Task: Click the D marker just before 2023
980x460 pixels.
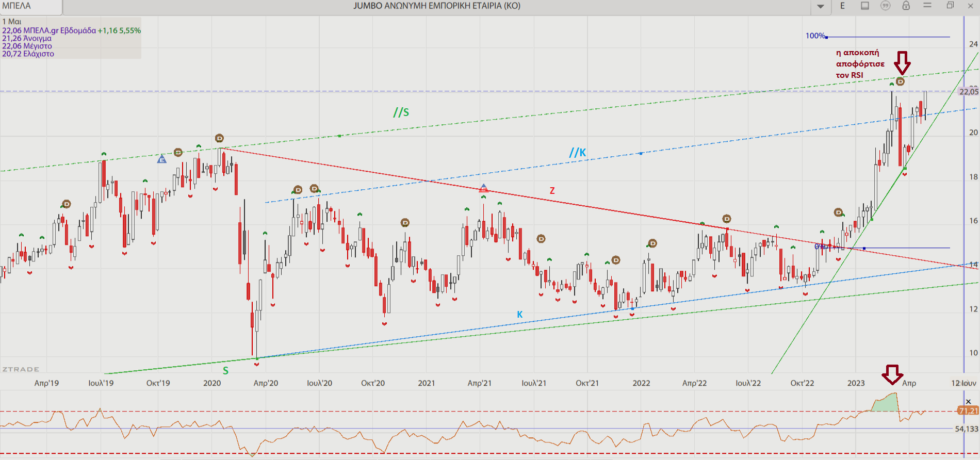Action: tap(839, 212)
